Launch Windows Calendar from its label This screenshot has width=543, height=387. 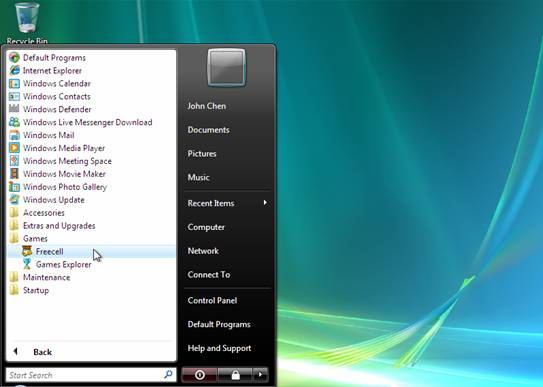[x=57, y=83]
